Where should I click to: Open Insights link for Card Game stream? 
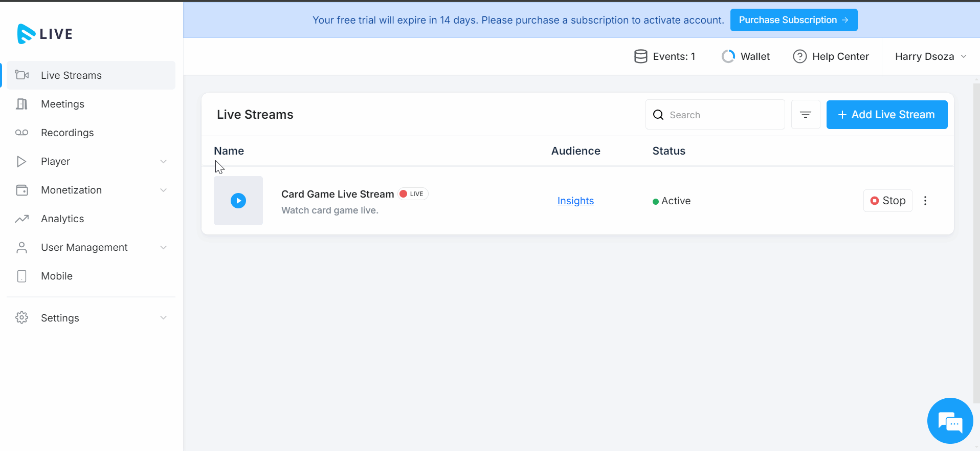point(575,201)
